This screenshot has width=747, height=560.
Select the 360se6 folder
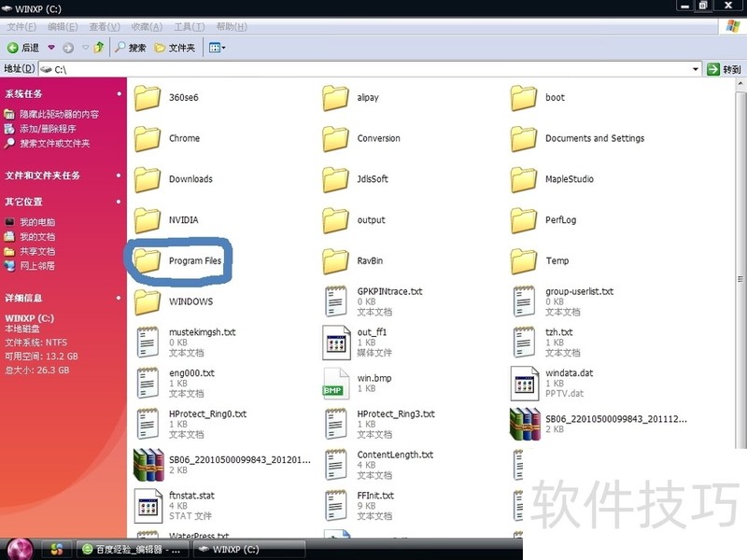pos(166,98)
